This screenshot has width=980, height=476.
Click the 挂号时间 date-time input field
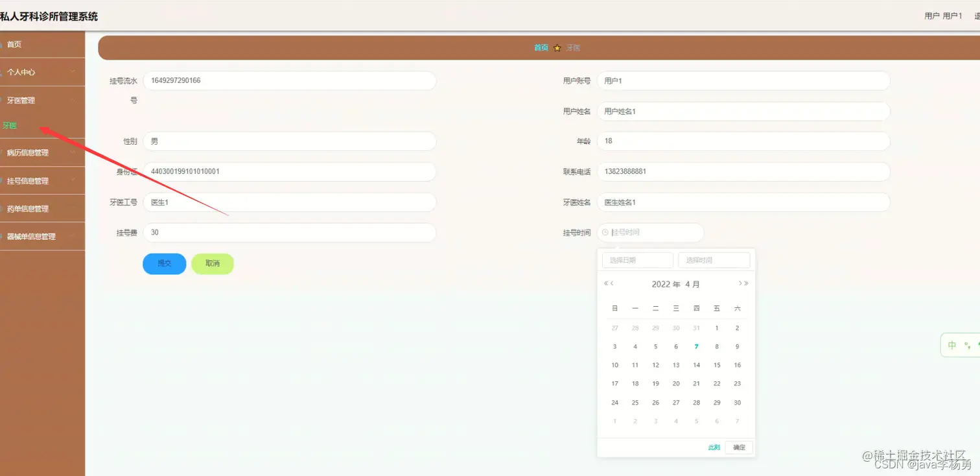pos(650,233)
